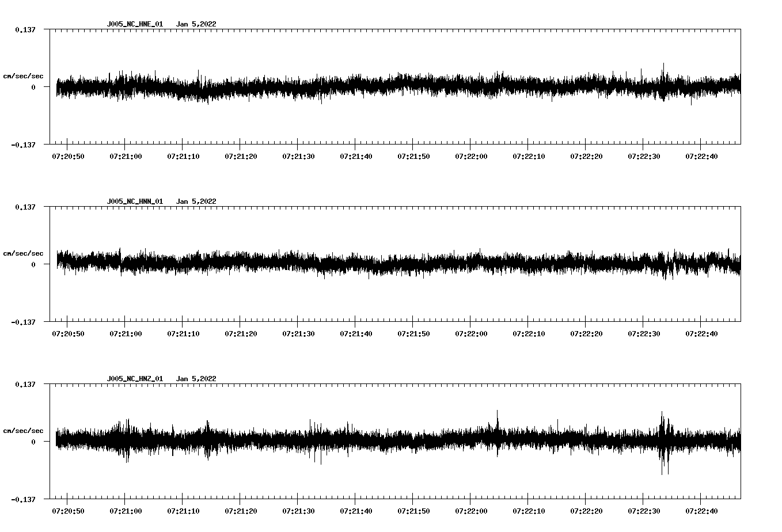Click the 07:21:50 time label on HNZ axis
Screen dimensions: 782x532
coord(413,511)
